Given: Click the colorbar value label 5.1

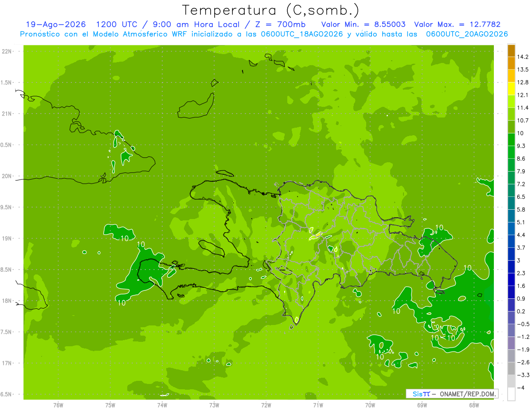Looking at the screenshot, I should click(x=521, y=222).
